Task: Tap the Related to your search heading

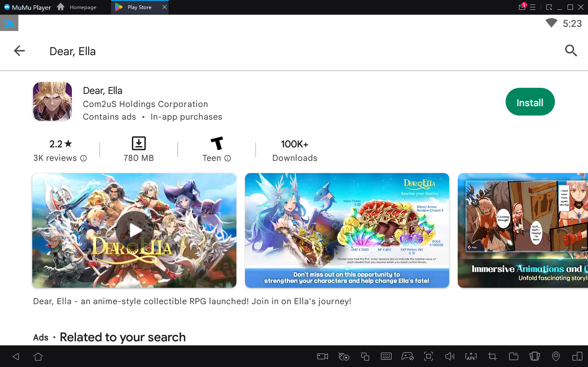Action: [x=122, y=337]
